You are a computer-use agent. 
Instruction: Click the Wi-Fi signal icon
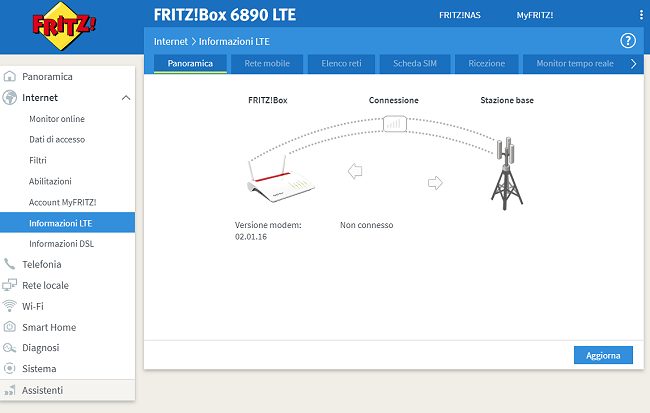point(10,306)
